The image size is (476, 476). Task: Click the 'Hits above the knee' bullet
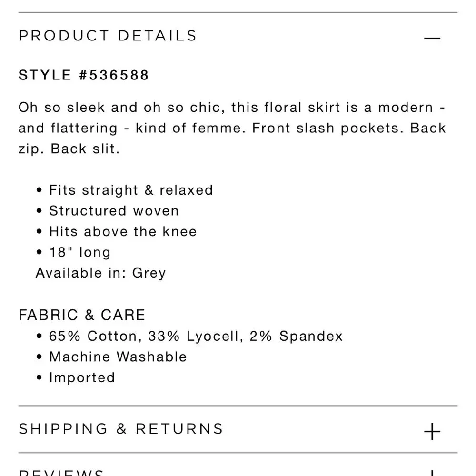coord(123,232)
